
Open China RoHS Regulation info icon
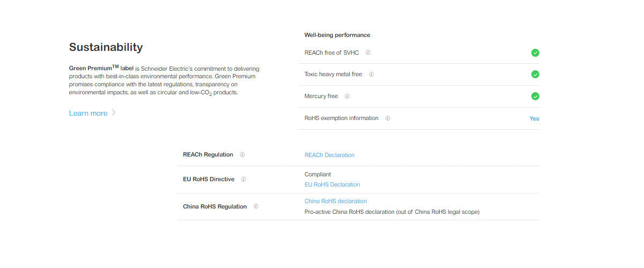(256, 206)
